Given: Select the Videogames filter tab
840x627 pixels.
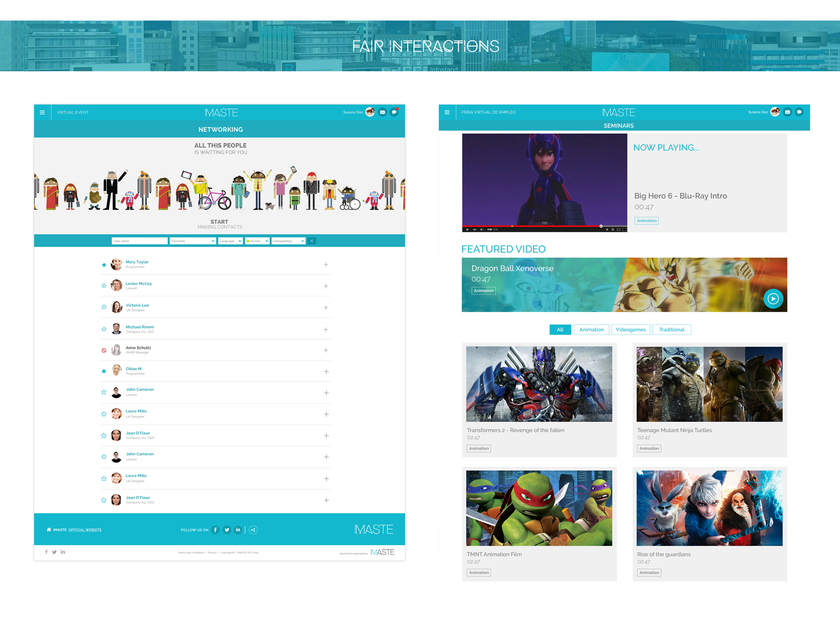Looking at the screenshot, I should click(630, 330).
